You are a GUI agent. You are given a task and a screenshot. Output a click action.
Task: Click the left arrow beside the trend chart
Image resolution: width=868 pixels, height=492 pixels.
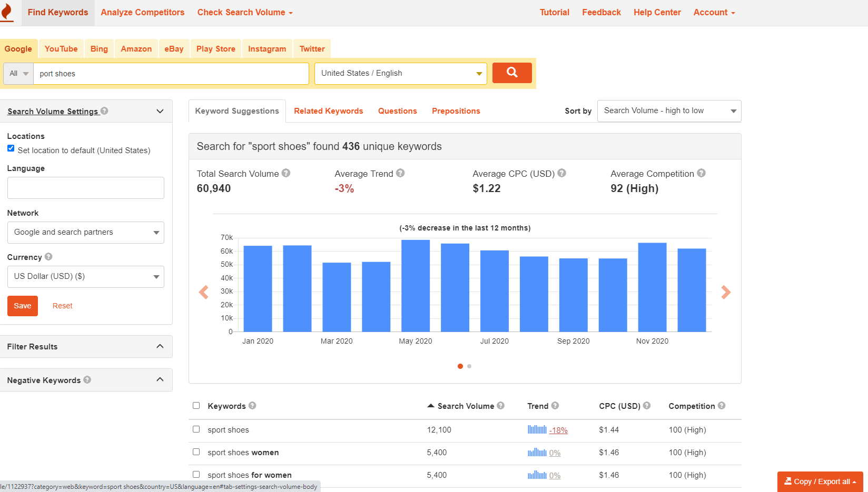(x=203, y=292)
